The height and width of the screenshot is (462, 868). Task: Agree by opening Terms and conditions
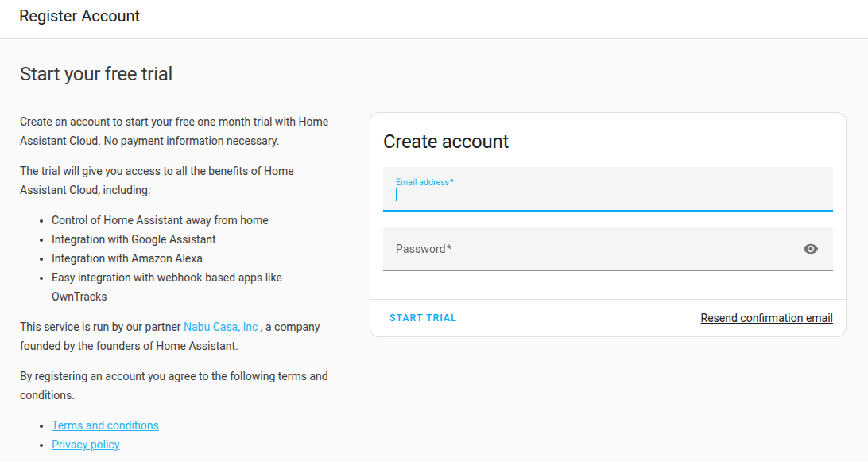(x=105, y=425)
